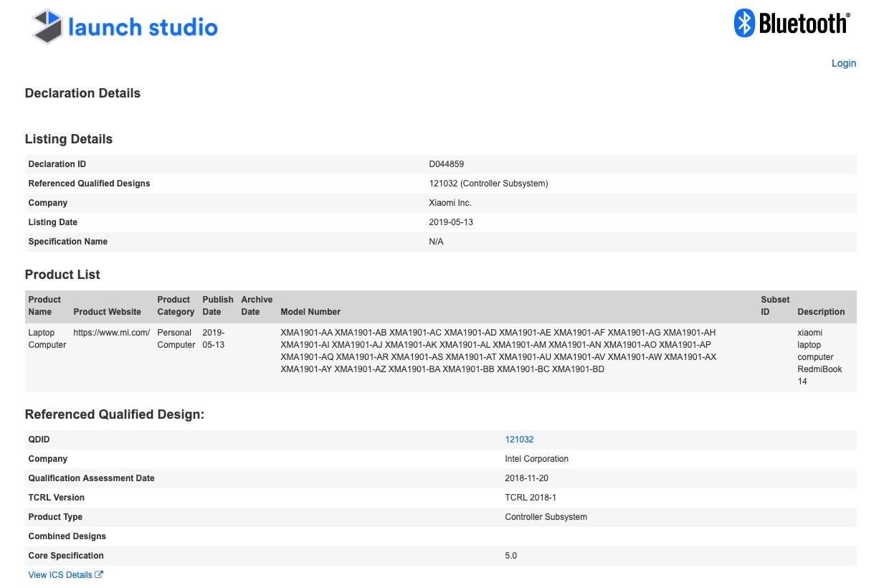889x588 pixels.
Task: Open the Login link
Action: coord(844,63)
